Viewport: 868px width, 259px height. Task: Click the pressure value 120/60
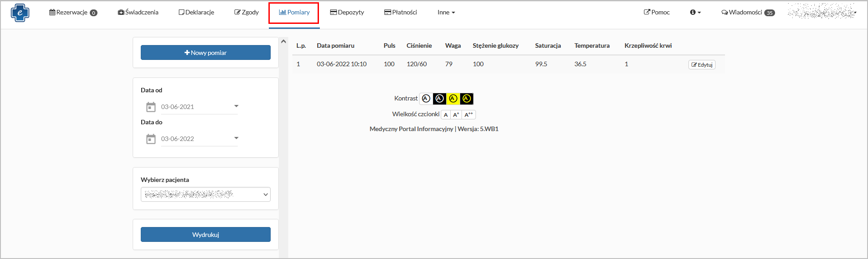pos(417,64)
